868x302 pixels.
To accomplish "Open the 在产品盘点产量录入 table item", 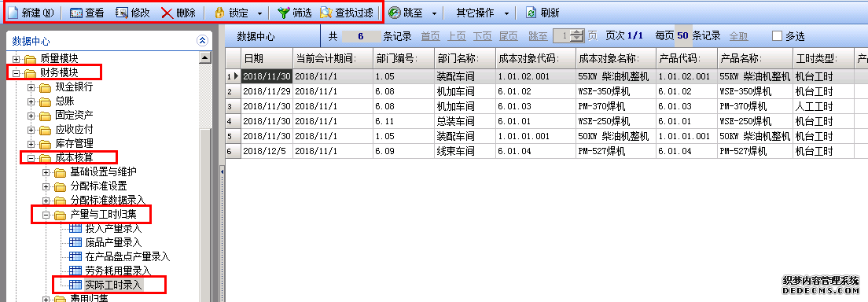I will (120, 256).
